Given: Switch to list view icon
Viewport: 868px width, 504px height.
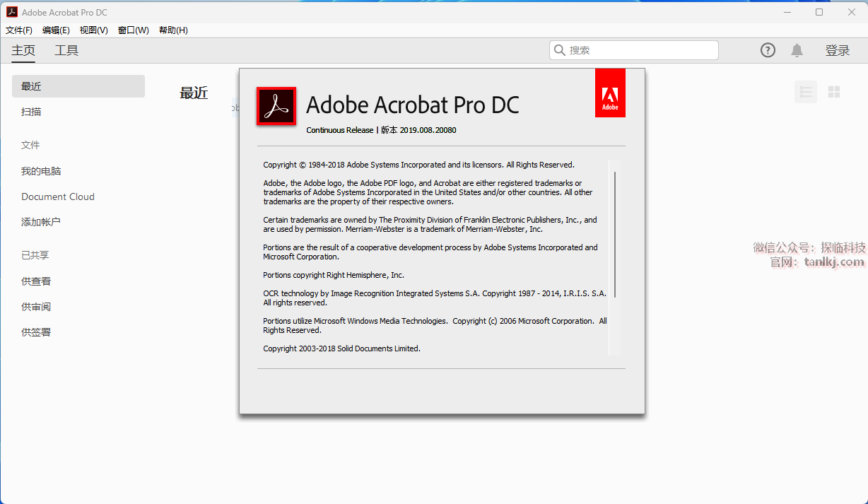Looking at the screenshot, I should pyautogui.click(x=806, y=92).
